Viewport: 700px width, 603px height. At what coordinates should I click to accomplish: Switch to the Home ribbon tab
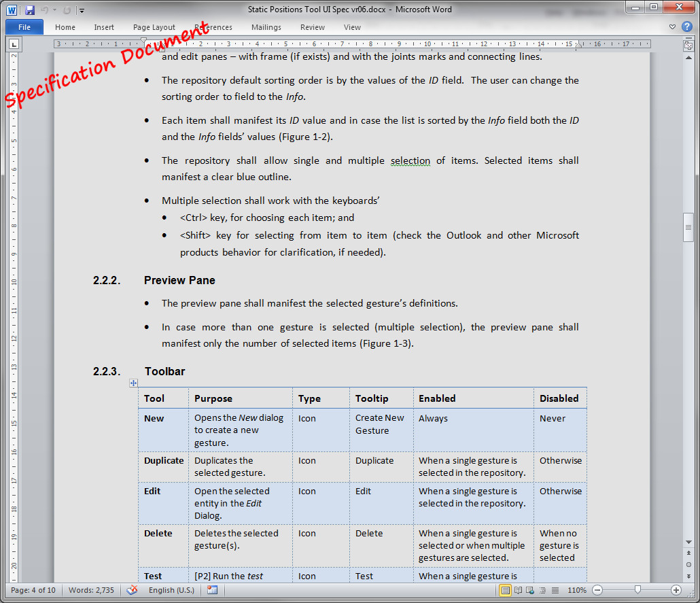65,27
